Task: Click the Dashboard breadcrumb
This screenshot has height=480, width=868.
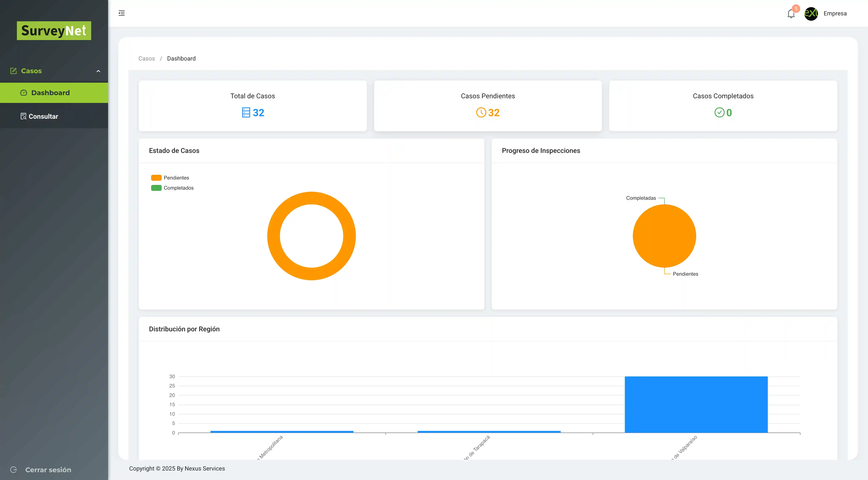Action: 181,59
